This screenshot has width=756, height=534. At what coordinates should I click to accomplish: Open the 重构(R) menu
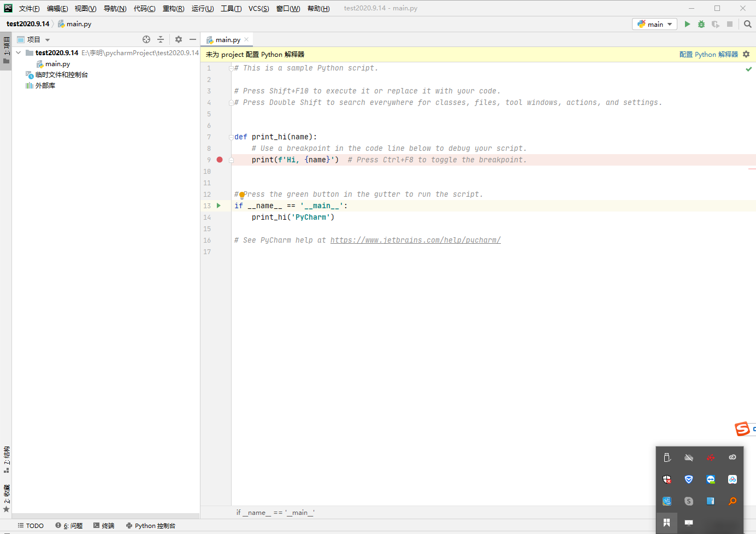tap(173, 8)
